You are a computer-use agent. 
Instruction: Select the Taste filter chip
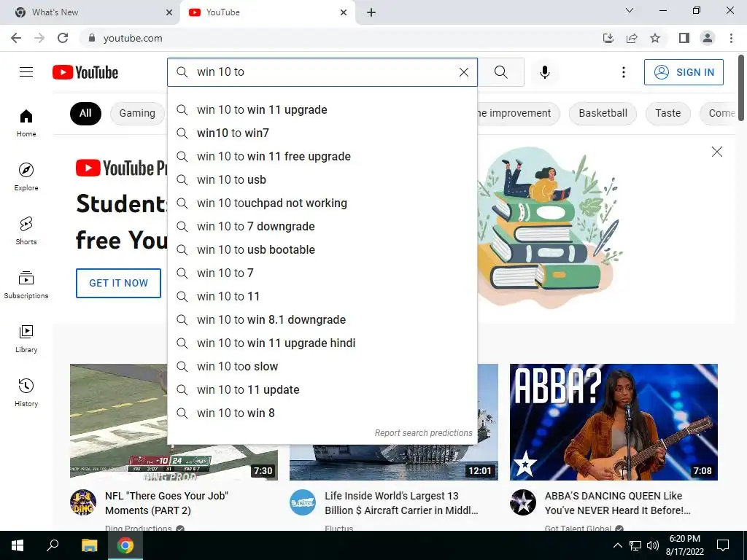[x=667, y=113]
